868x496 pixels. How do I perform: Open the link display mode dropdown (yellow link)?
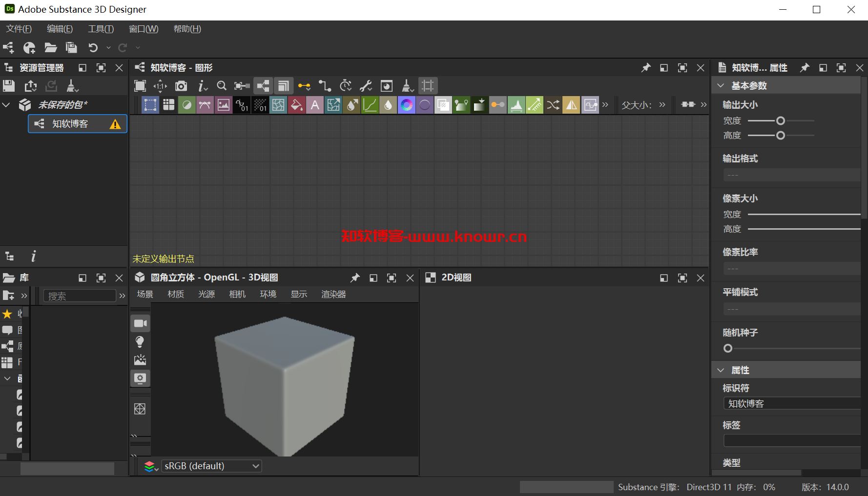click(x=304, y=86)
